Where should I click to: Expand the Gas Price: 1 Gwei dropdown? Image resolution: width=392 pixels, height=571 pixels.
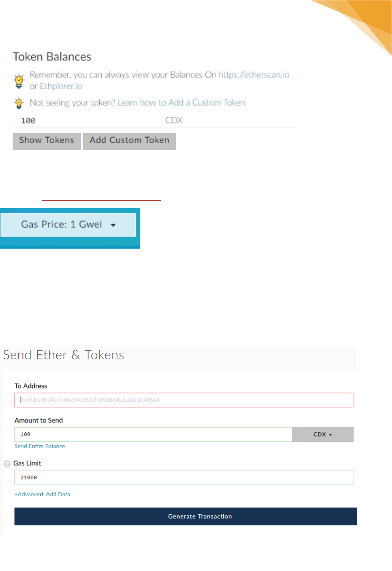point(68,225)
